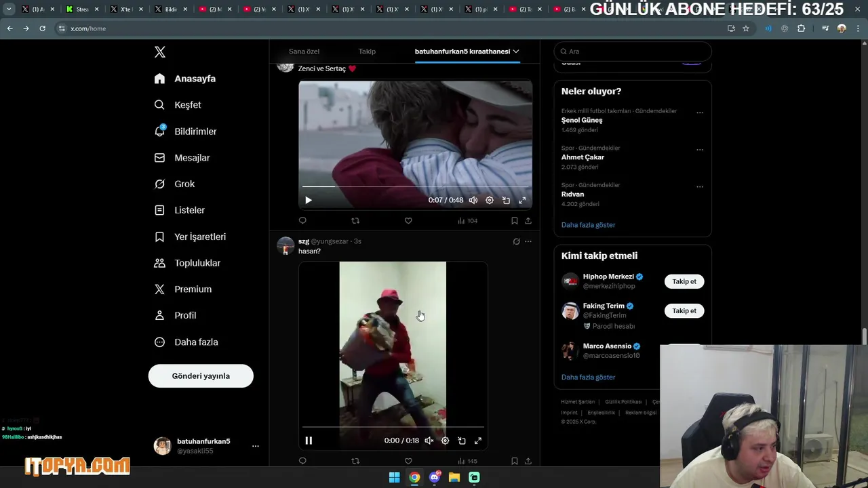The height and width of the screenshot is (488, 868).
Task: Reload the page in Chrome
Action: tap(42, 28)
